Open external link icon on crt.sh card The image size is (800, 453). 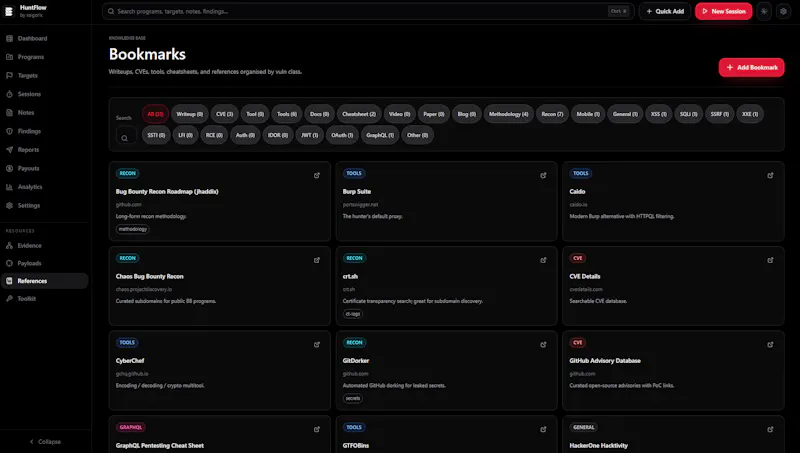click(543, 260)
